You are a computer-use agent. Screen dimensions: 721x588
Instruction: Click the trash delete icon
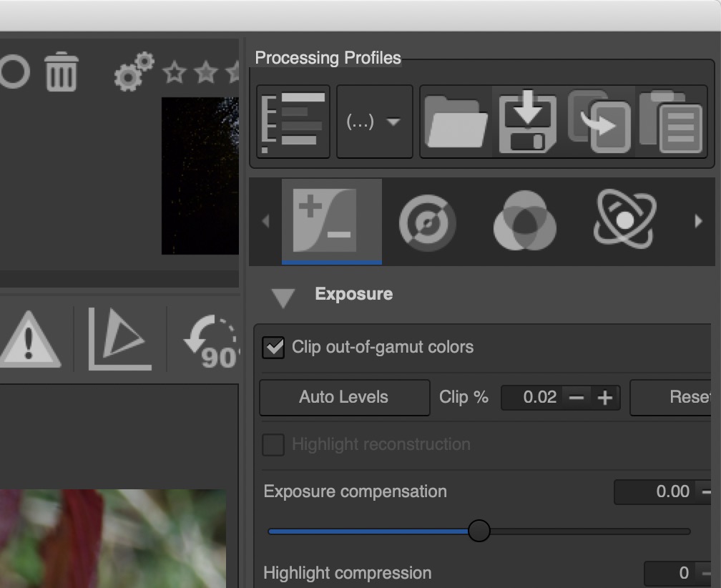click(62, 72)
